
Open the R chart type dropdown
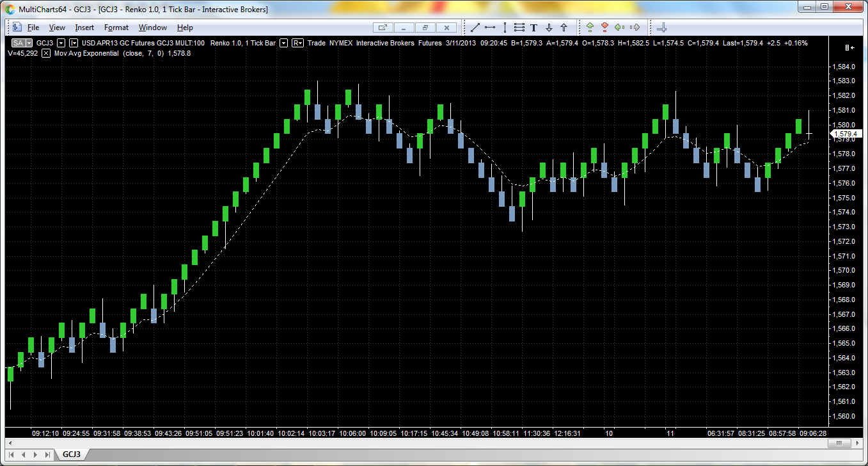click(x=298, y=43)
